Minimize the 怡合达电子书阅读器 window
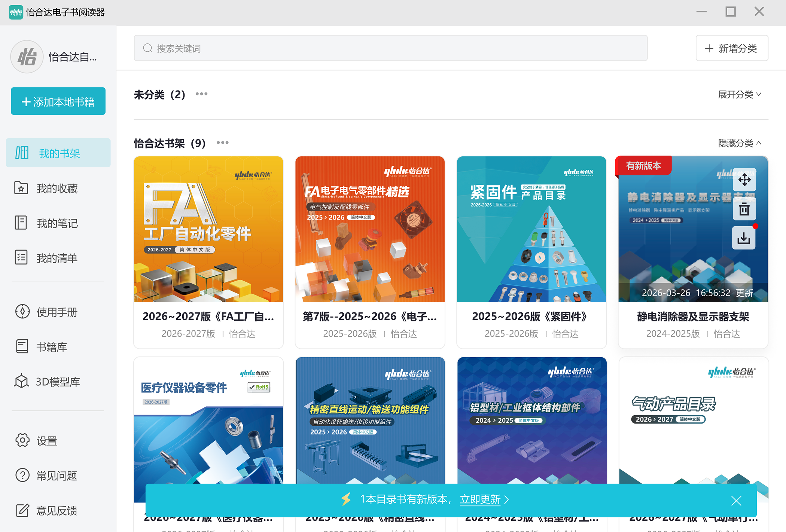786x532 pixels. pyautogui.click(x=701, y=12)
